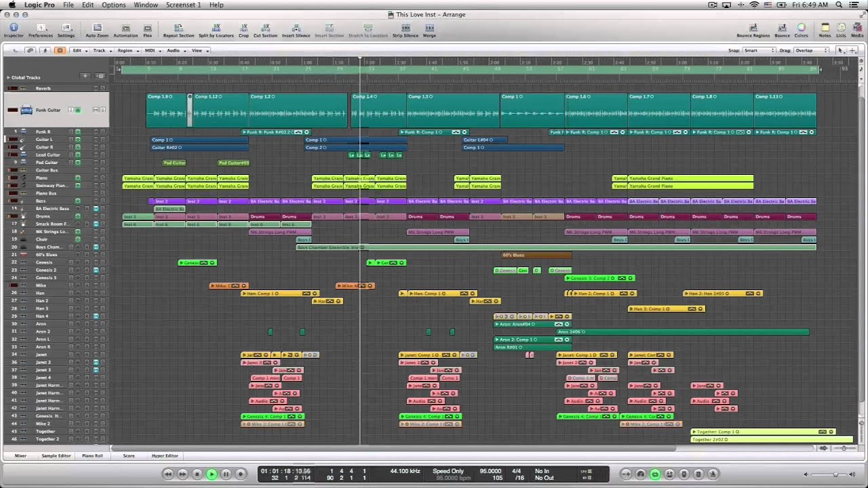Switch to the Score tab
Image resolution: width=868 pixels, height=488 pixels.
pos(128,455)
